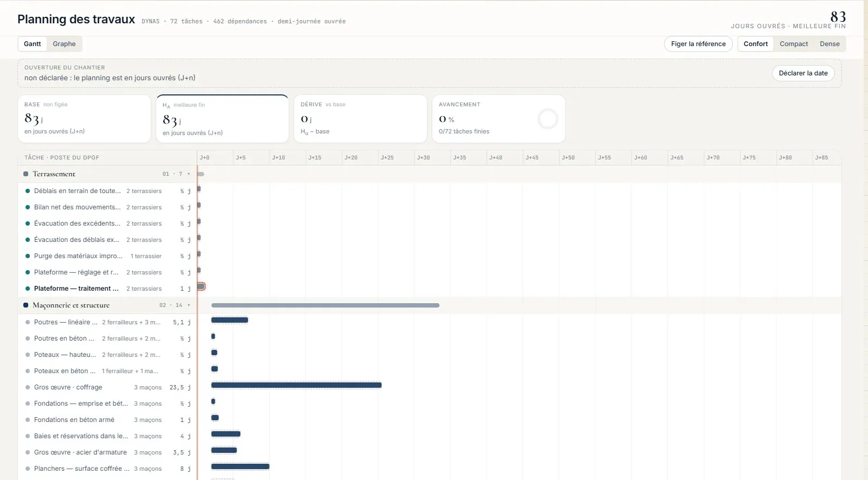
Task: Click status dot of Fondations en béton armé
Action: point(28,420)
